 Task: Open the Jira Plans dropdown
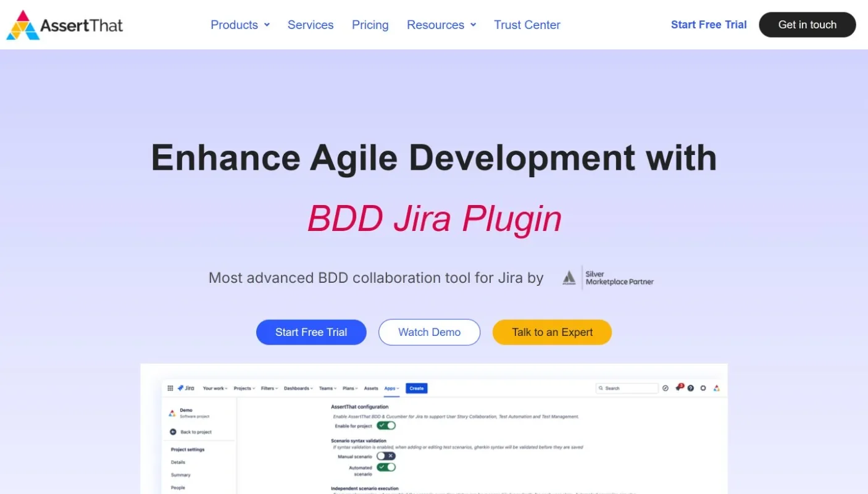351,388
